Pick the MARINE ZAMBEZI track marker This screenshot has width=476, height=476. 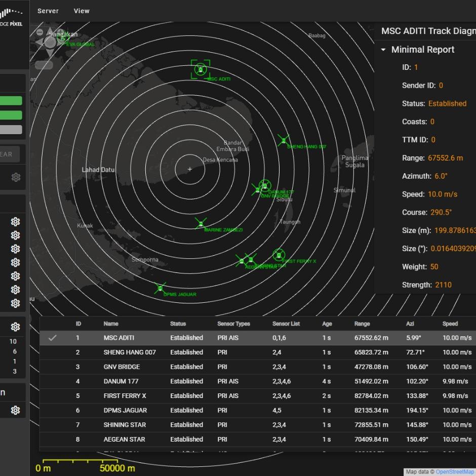pos(201,224)
